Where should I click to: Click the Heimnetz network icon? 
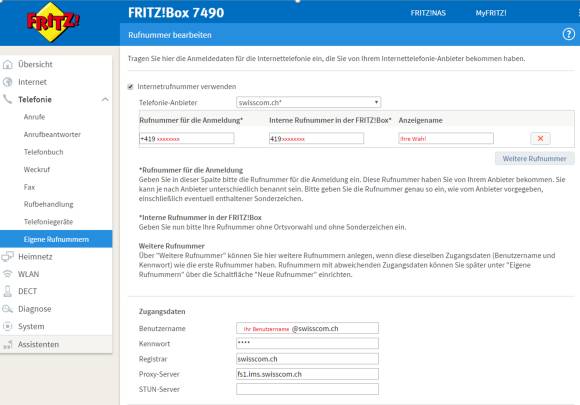click(x=7, y=256)
